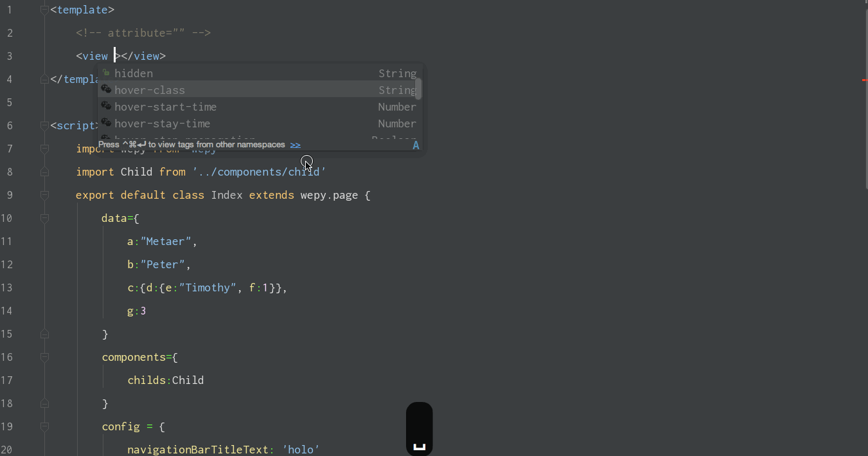Click the WeChat icon beside hover-class
868x456 pixels.
pos(106,89)
